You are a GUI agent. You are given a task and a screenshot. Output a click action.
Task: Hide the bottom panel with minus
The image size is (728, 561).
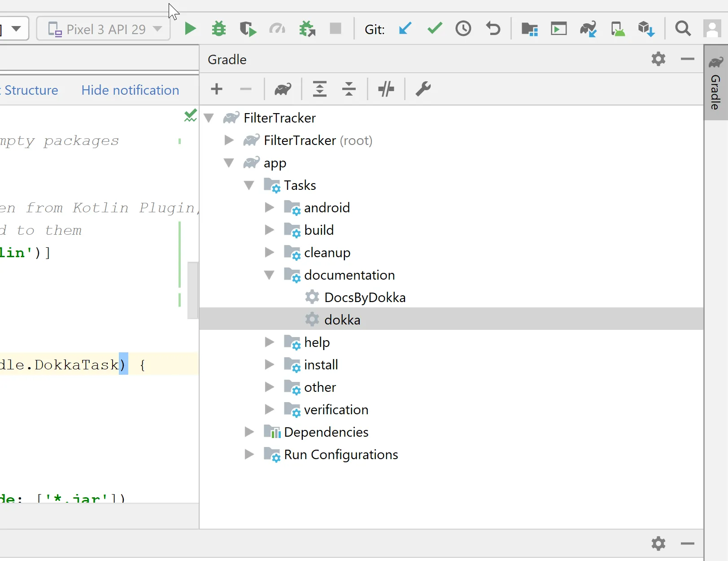click(x=687, y=543)
